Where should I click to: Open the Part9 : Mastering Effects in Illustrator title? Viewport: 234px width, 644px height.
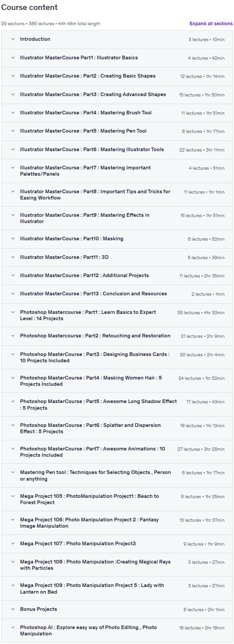(85, 218)
